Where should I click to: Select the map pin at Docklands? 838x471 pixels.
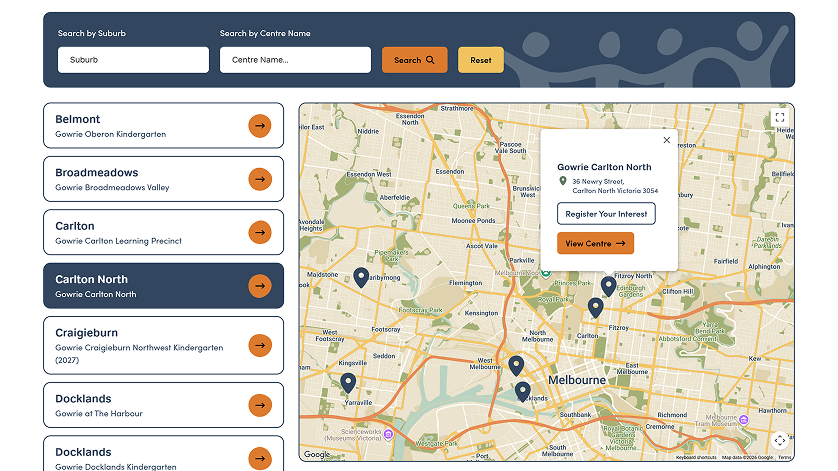523,392
